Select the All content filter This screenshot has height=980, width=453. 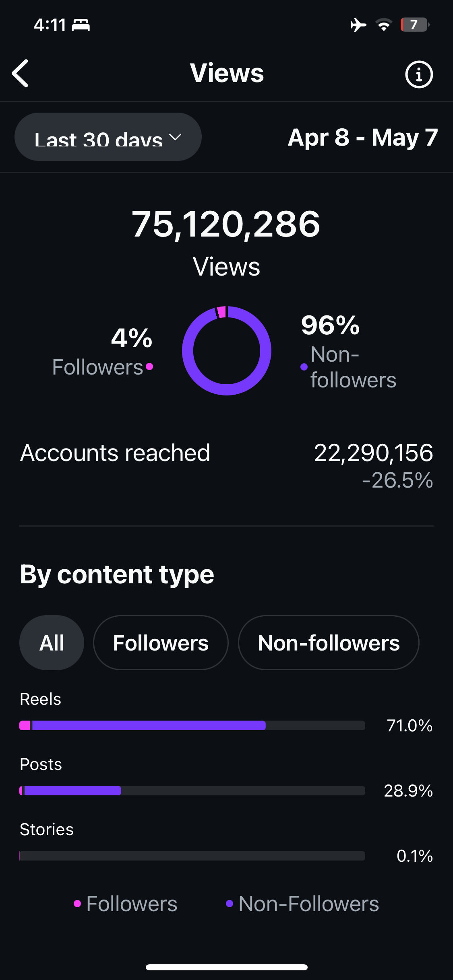pos(52,642)
